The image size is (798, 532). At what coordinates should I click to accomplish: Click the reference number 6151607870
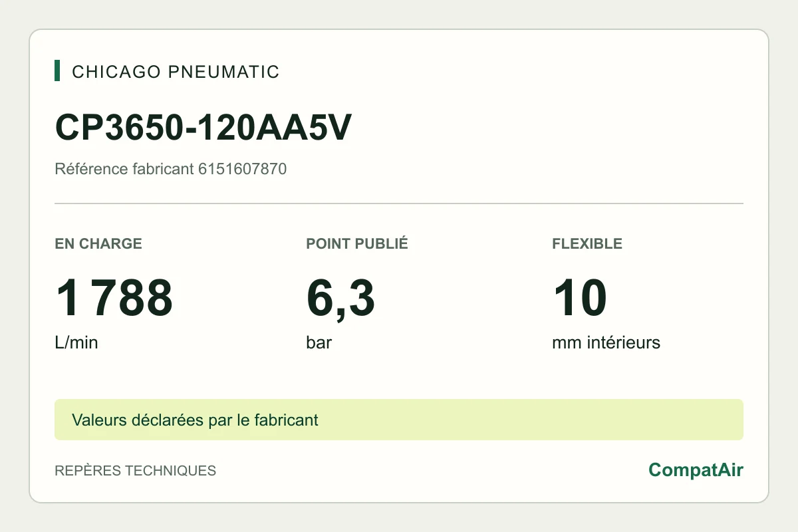[x=243, y=169]
